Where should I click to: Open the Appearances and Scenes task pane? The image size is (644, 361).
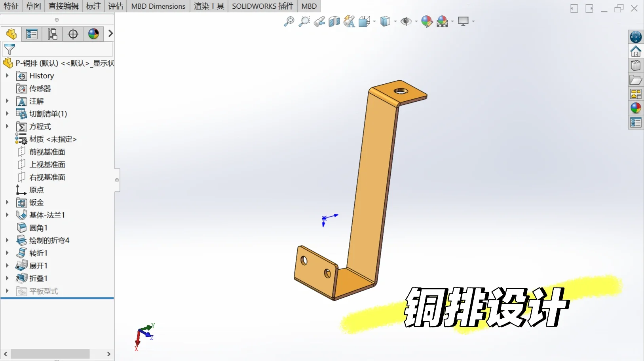tap(636, 108)
